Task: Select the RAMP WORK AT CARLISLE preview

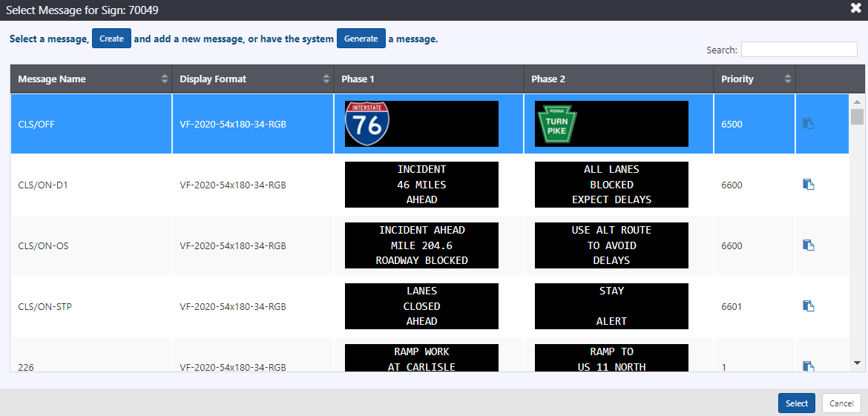Action: point(421,358)
